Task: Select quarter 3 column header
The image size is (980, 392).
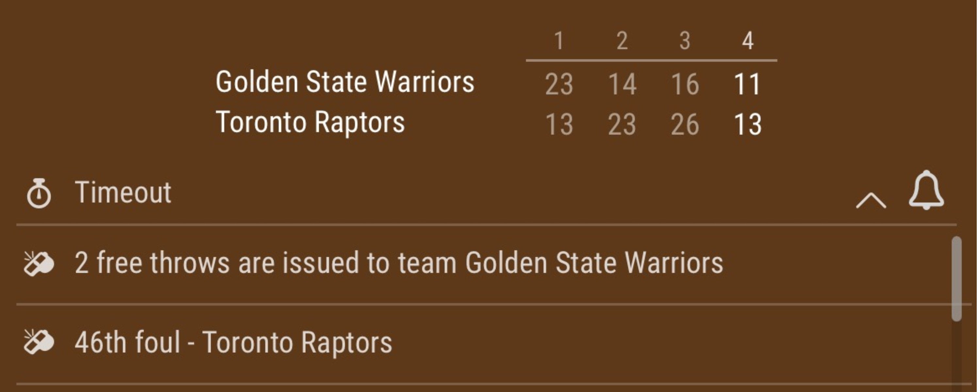Action: tap(685, 41)
